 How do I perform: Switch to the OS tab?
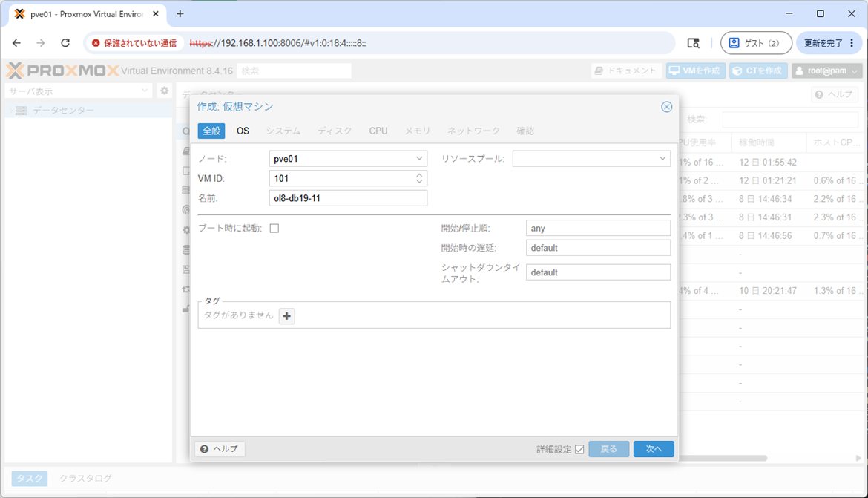point(243,131)
